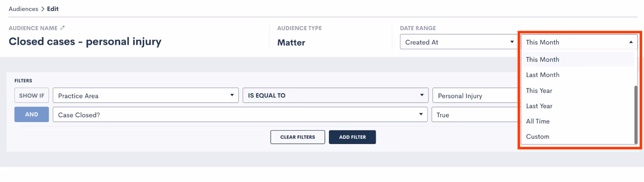
Task: Click the date range list scrollbar
Action: tap(636, 115)
